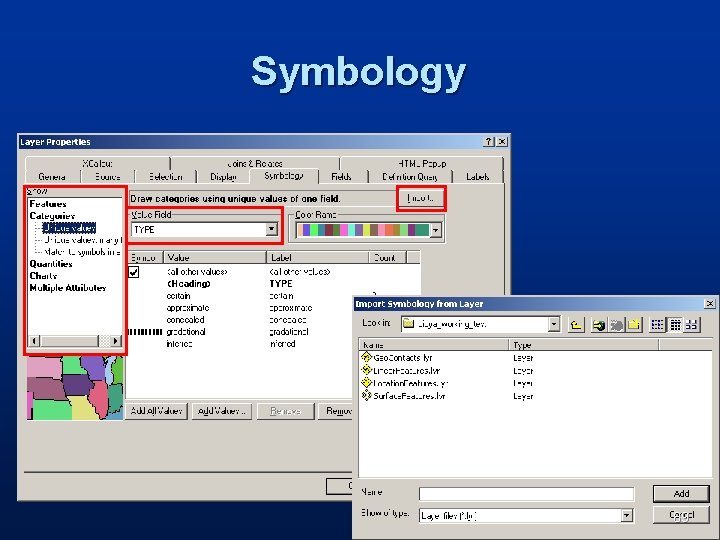
Task: Click the Type column header in file list
Action: [584, 345]
